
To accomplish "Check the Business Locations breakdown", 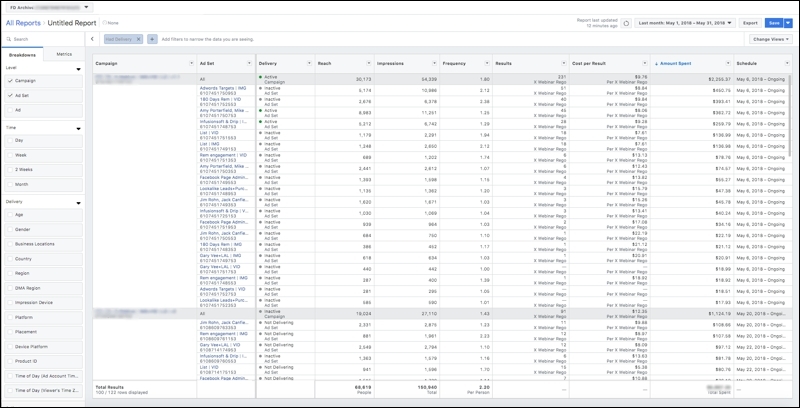I will pyautogui.click(x=10, y=244).
